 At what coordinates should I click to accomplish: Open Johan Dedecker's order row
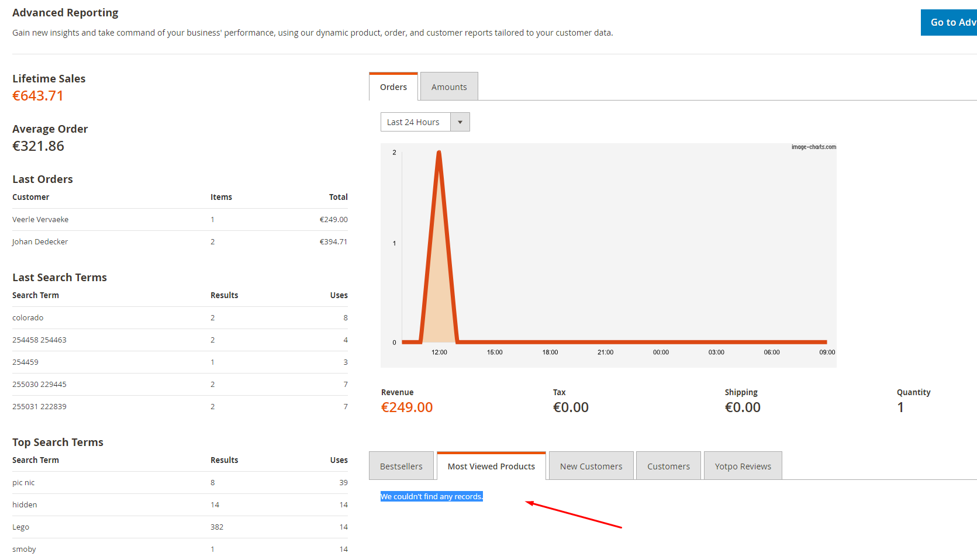click(x=40, y=242)
